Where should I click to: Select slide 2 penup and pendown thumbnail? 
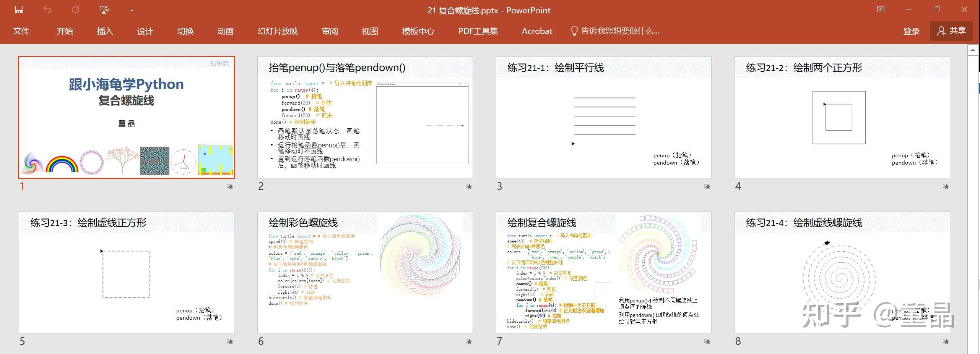pyautogui.click(x=365, y=117)
